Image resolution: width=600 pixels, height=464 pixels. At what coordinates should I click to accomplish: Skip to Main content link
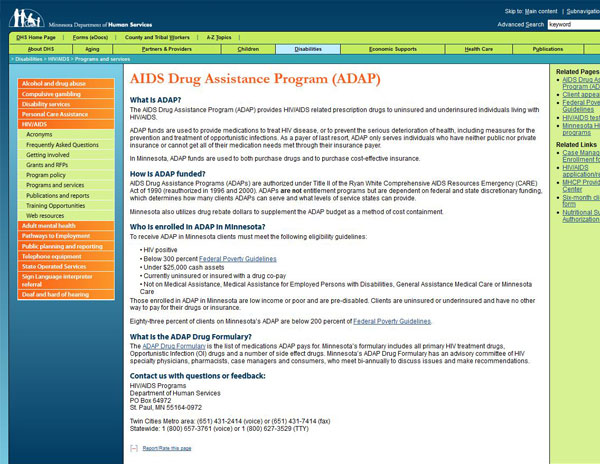point(541,11)
